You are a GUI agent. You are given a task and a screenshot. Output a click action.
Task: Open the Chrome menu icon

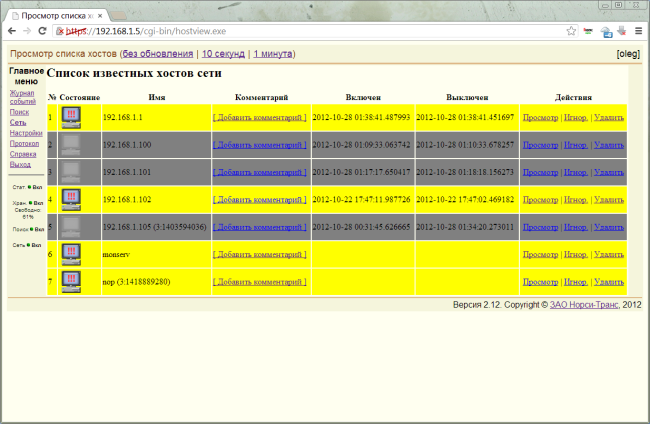click(636, 31)
